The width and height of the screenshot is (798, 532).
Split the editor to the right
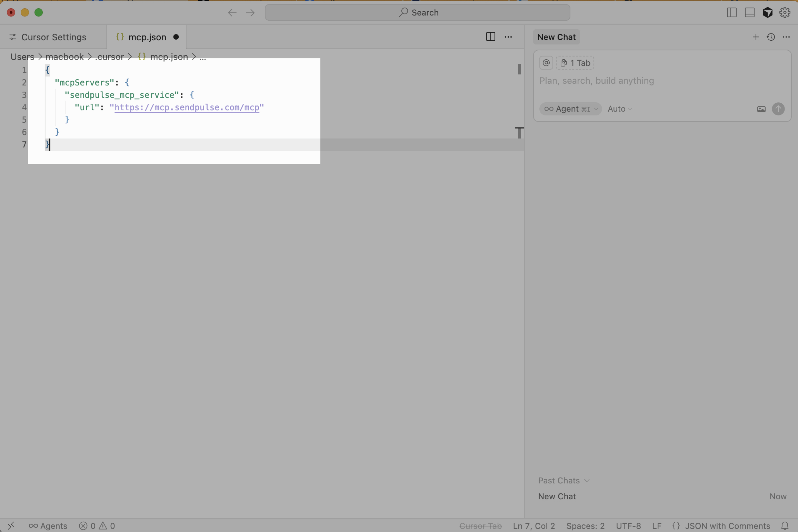(490, 37)
